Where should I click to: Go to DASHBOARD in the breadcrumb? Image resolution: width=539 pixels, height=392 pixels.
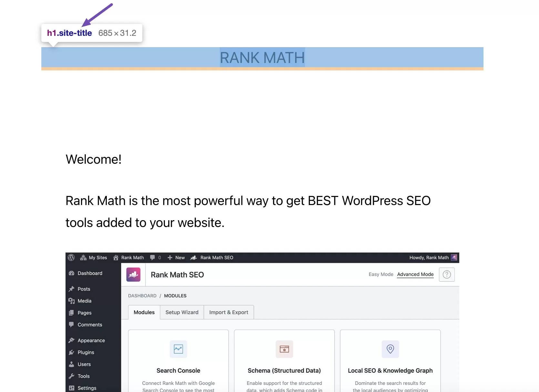(142, 296)
